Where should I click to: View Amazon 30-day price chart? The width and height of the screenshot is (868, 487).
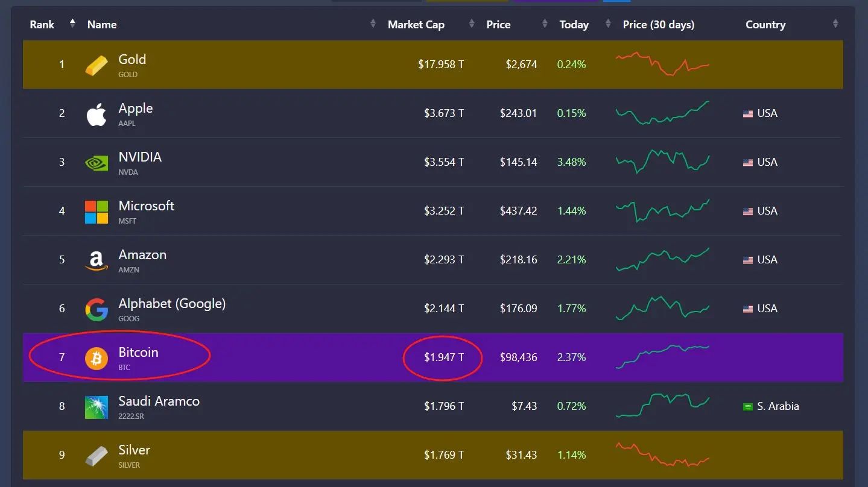tap(662, 259)
